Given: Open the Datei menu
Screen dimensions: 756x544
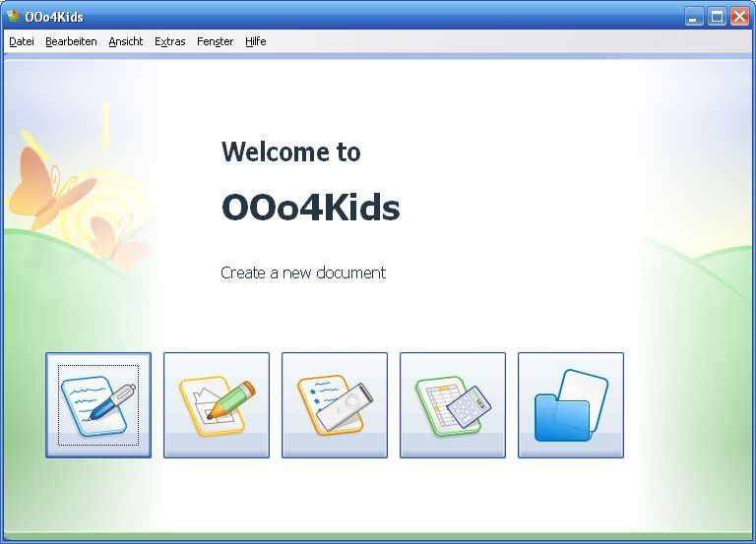Looking at the screenshot, I should [x=22, y=42].
